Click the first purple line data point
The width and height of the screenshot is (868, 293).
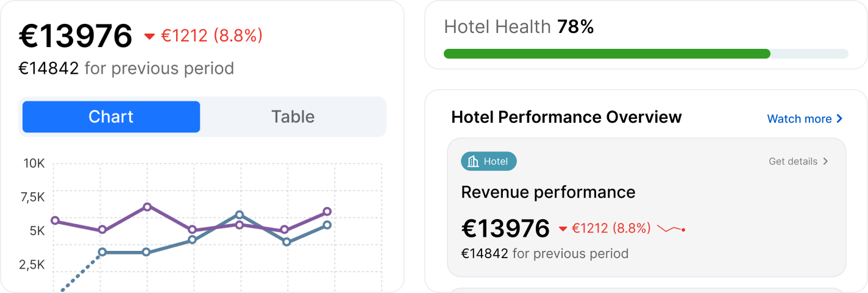55,220
